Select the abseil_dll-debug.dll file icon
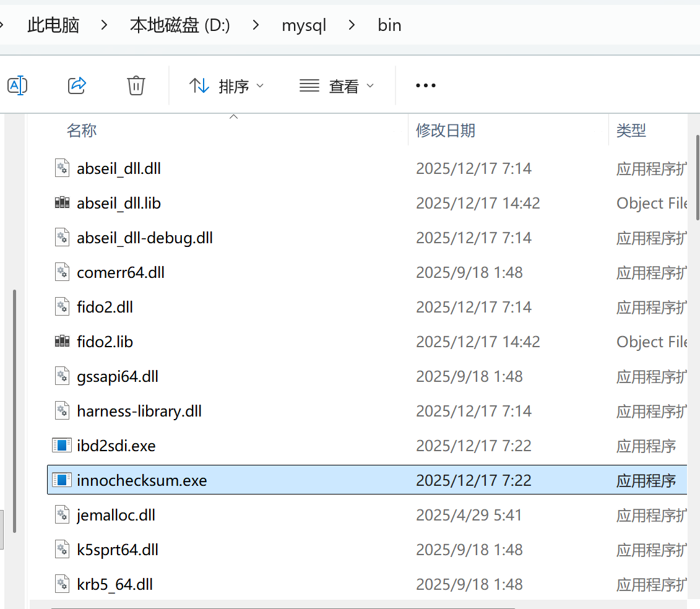Image resolution: width=700 pixels, height=609 pixels. pos(62,238)
